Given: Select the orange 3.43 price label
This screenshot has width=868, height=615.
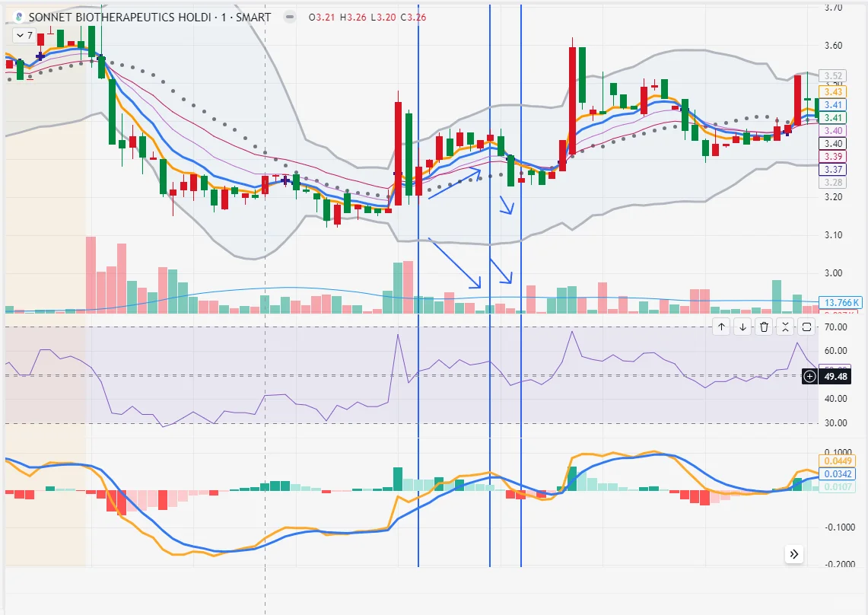Looking at the screenshot, I should click(x=832, y=92).
